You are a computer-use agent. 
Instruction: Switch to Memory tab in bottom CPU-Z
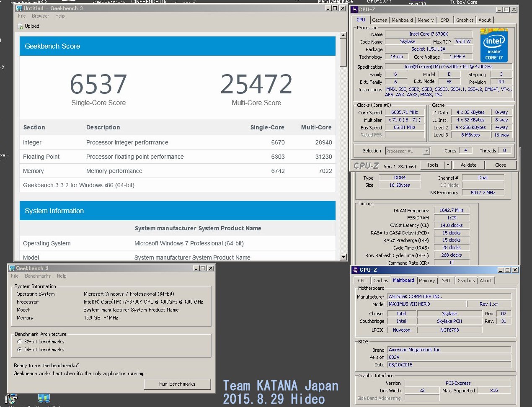(427, 281)
